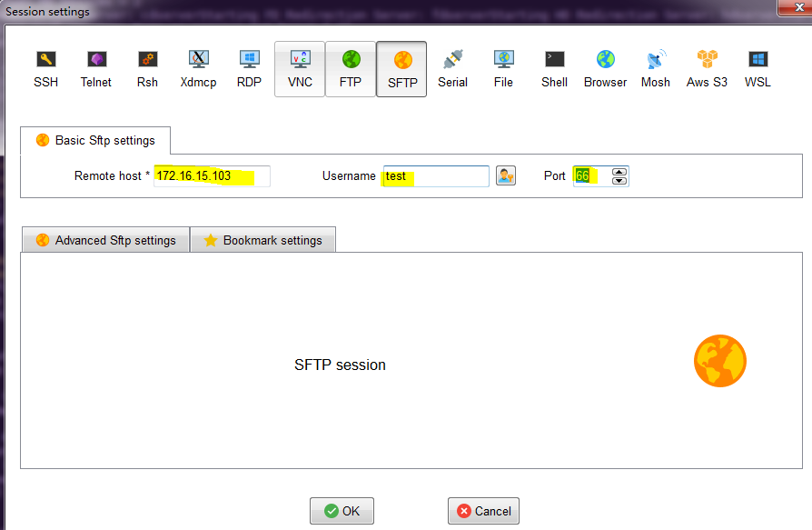Select the Shell session type
The height and width of the screenshot is (530, 812).
click(554, 68)
